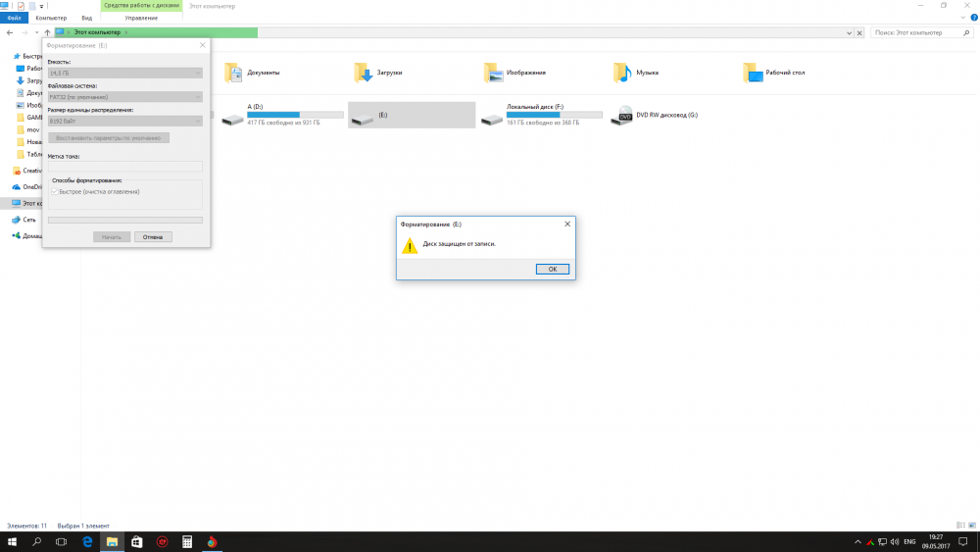
Task: Open the address bar history dropdown
Action: [849, 32]
